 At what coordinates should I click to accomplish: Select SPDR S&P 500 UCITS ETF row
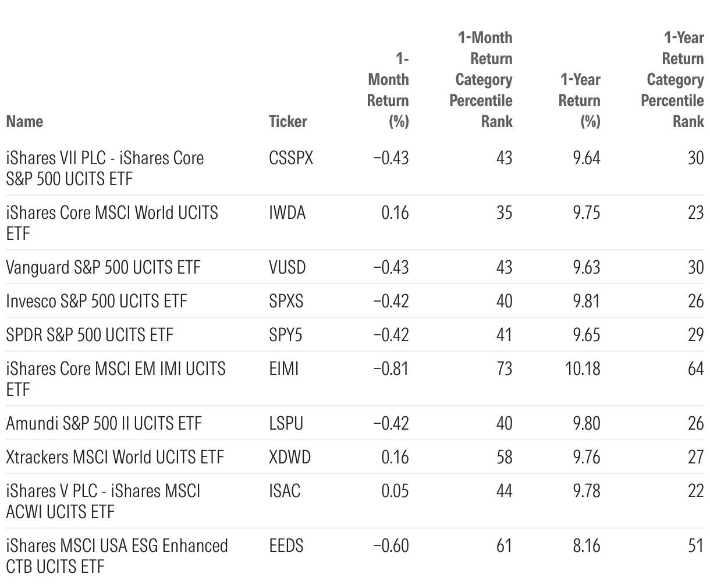[x=90, y=335]
